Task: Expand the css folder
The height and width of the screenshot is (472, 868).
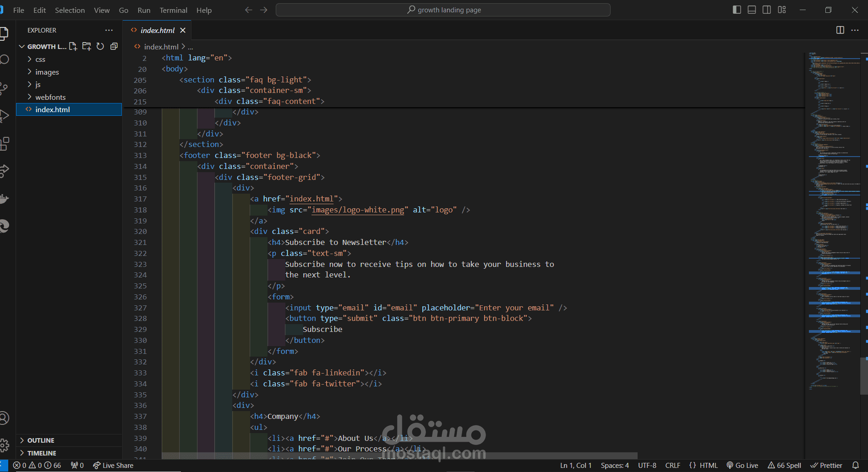Action: coord(69,60)
